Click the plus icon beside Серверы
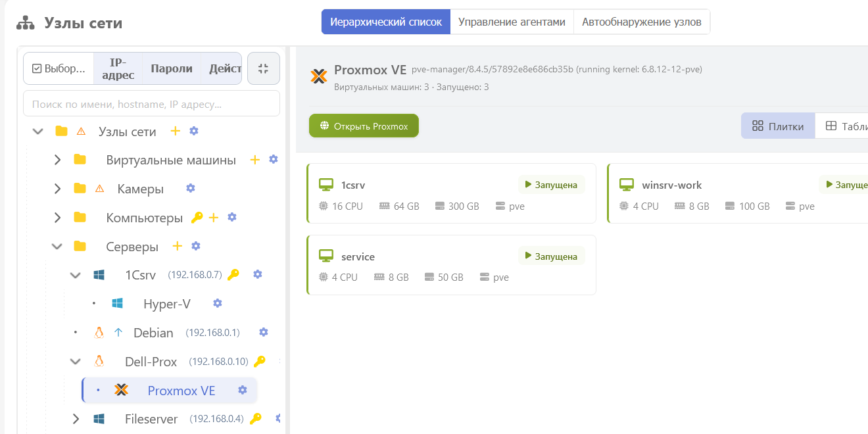Screen dimensions: 868x434 pyautogui.click(x=177, y=247)
